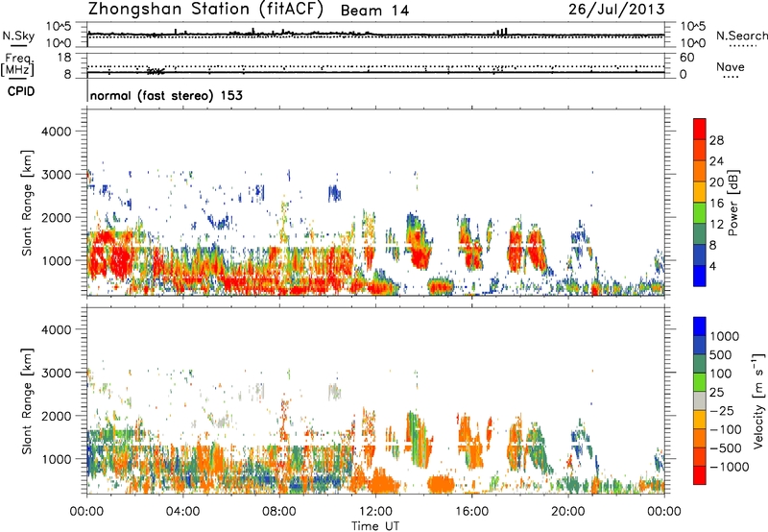This screenshot has height=532, width=768.
Task: Click the '08:00' time axis tick label
Action: coord(279,512)
